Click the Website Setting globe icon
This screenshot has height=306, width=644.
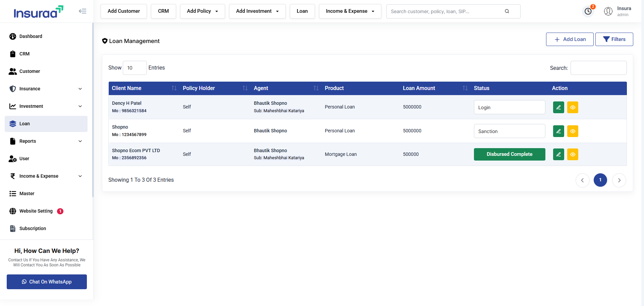click(13, 211)
